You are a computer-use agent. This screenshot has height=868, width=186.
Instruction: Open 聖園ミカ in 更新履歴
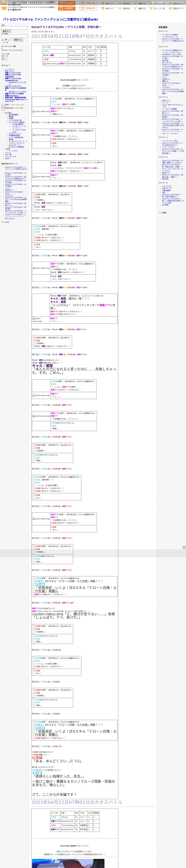pyautogui.click(x=165, y=81)
